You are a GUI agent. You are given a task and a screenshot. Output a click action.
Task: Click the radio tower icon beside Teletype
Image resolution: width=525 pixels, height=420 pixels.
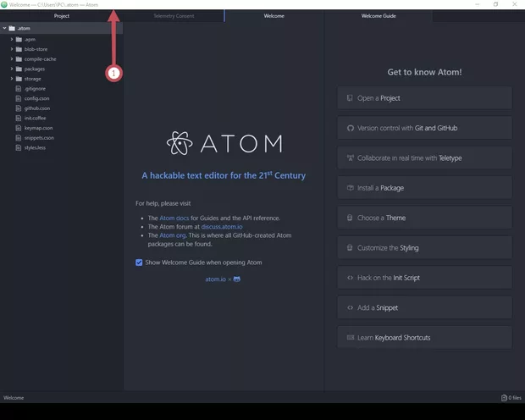(351, 157)
